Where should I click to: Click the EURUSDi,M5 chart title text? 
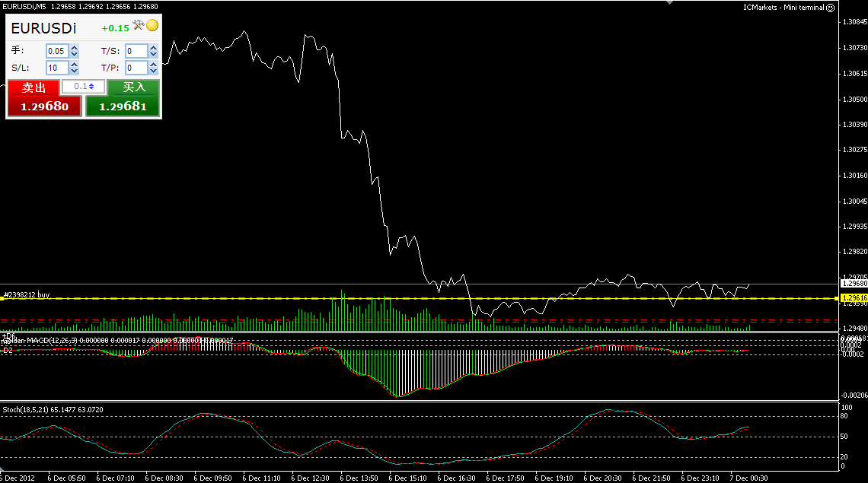tap(24, 7)
